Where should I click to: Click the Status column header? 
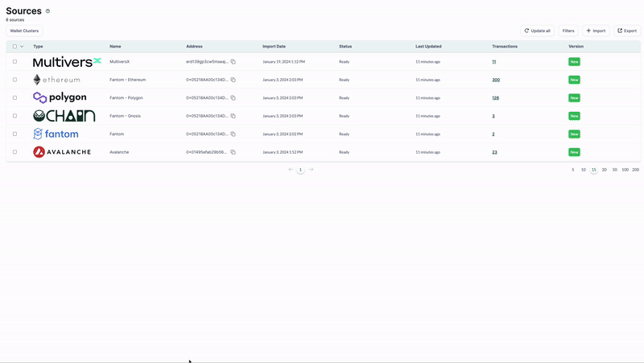tap(345, 47)
